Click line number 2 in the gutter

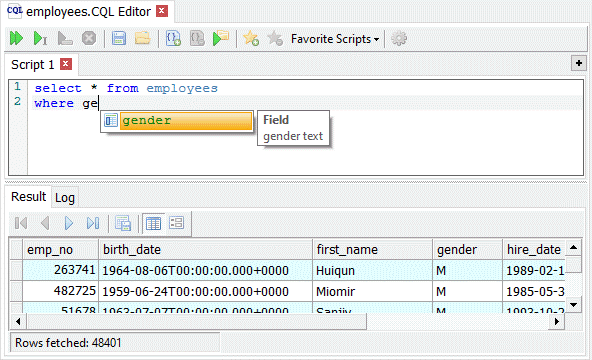[17, 102]
